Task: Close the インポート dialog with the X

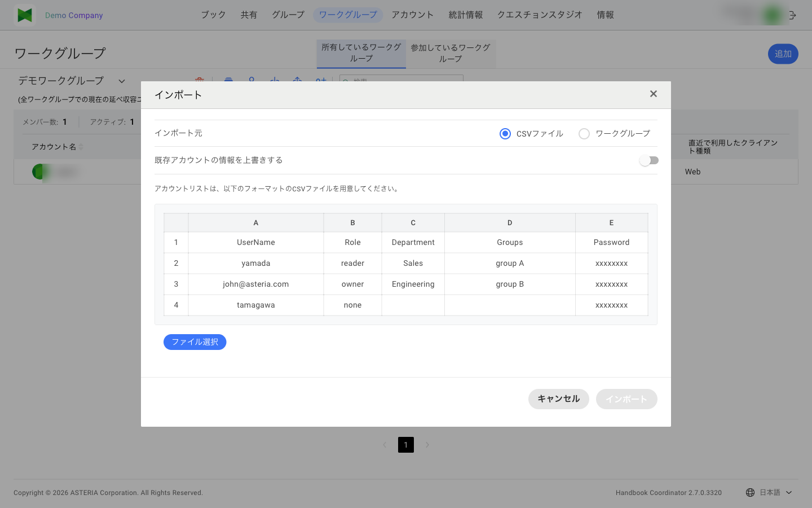Action: pos(653,94)
